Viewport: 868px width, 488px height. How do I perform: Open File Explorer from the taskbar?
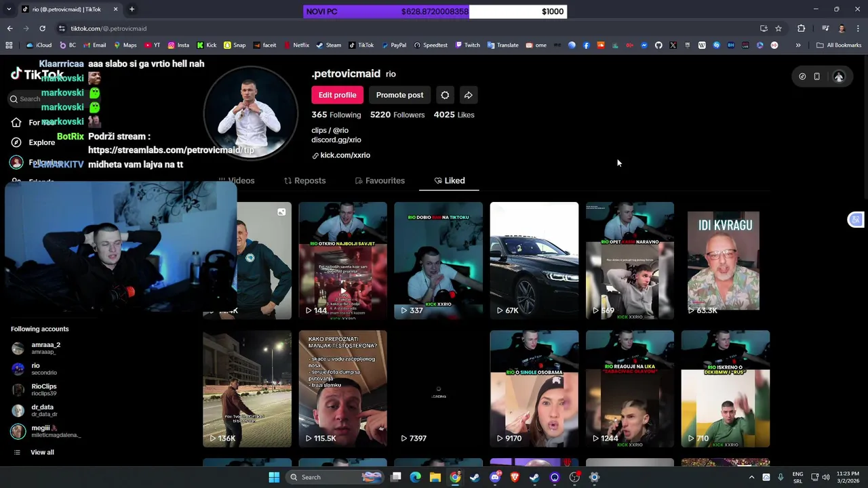pyautogui.click(x=435, y=477)
